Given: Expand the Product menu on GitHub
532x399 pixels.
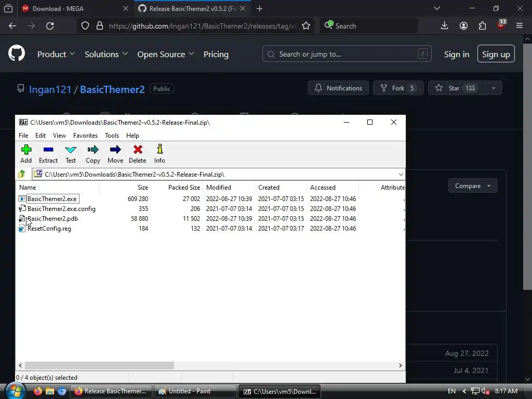Looking at the screenshot, I should 56,54.
